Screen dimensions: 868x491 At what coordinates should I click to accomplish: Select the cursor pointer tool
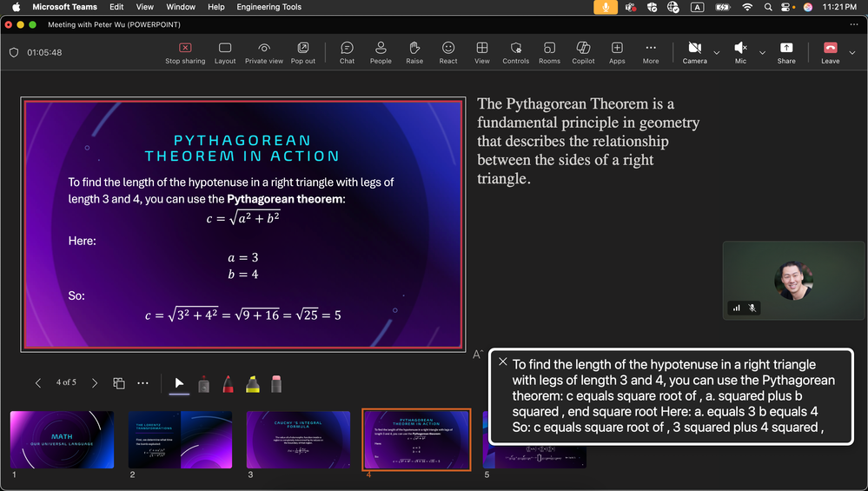coord(179,383)
